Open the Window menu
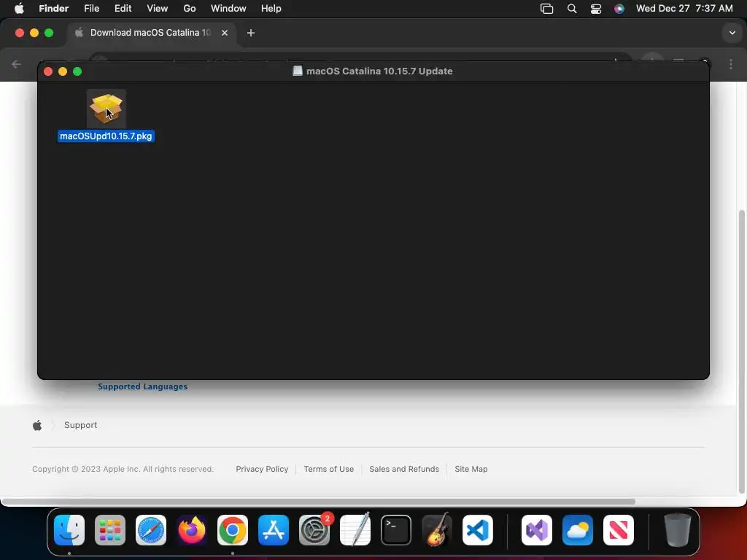Viewport: 747px width, 560px height. tap(228, 9)
